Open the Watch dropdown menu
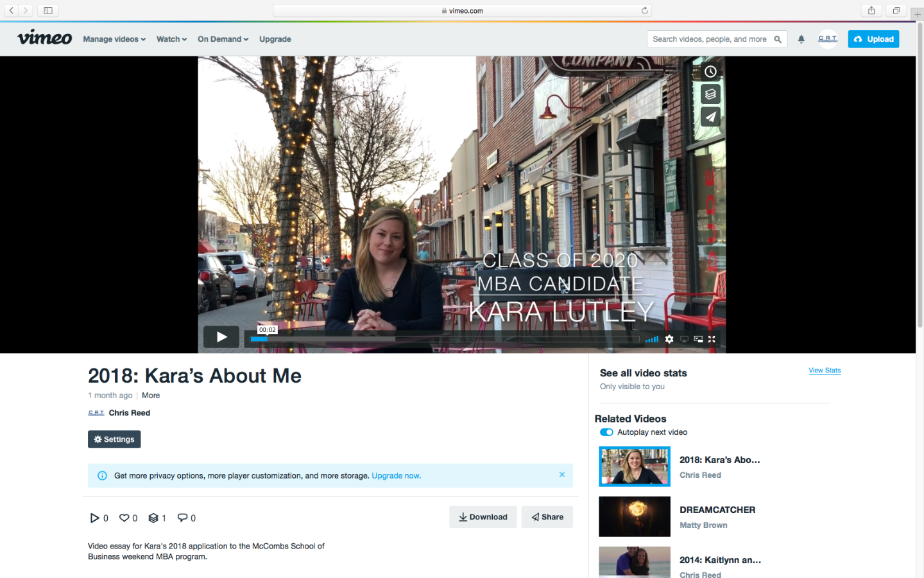The width and height of the screenshot is (924, 578). point(171,39)
